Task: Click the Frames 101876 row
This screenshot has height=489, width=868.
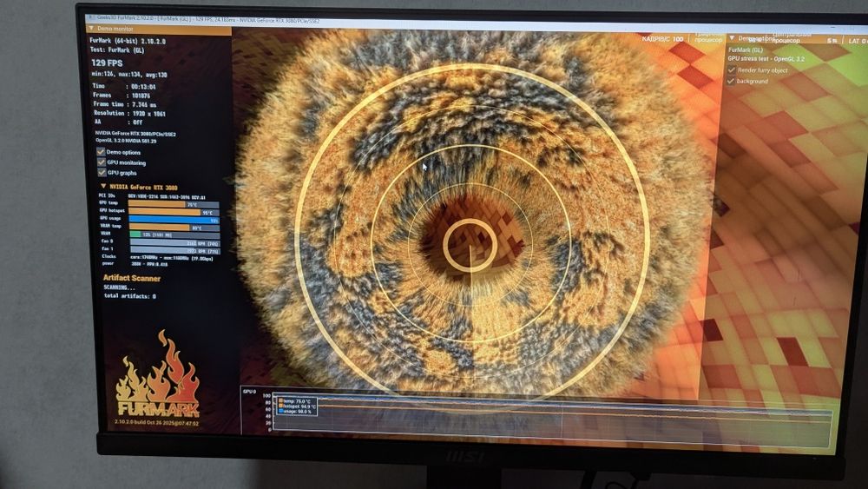Action: tap(122, 96)
